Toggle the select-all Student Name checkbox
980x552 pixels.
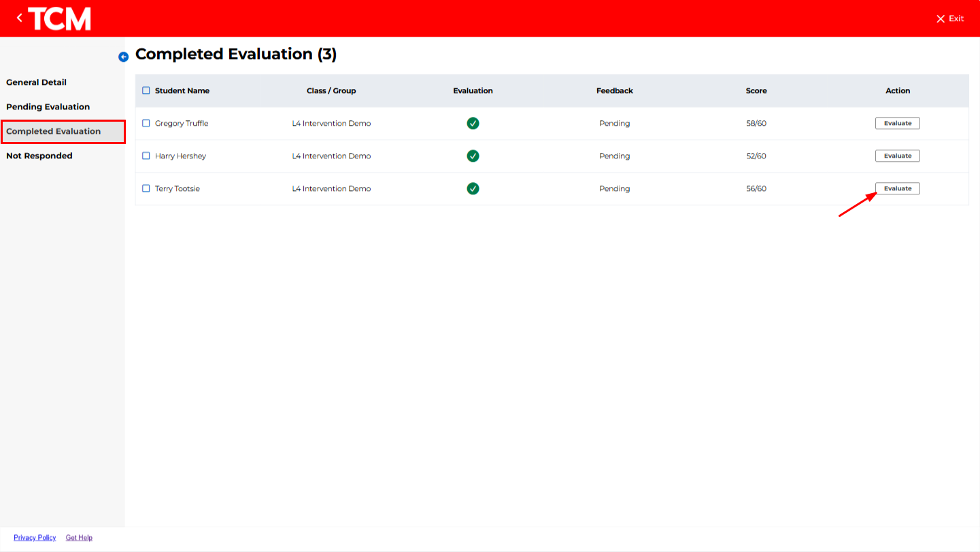146,90
